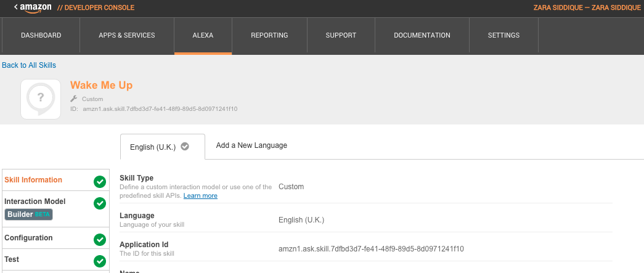The width and height of the screenshot is (644, 273).
Task: Click the Learn more link under Skill Type
Action: tap(200, 196)
